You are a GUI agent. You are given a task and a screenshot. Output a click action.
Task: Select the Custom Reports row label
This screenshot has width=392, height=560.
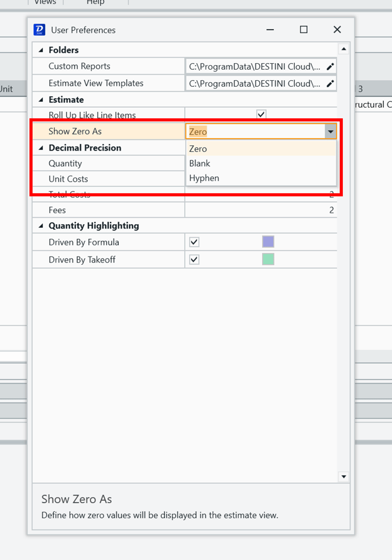tap(79, 66)
